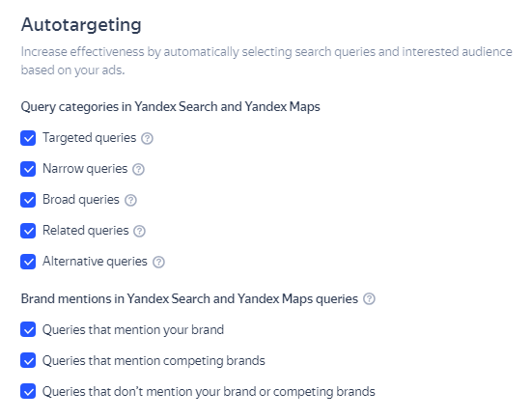531x420 pixels.
Task: Click the 'Brand mentions in Yandex Search' subheading
Action: [x=189, y=299]
